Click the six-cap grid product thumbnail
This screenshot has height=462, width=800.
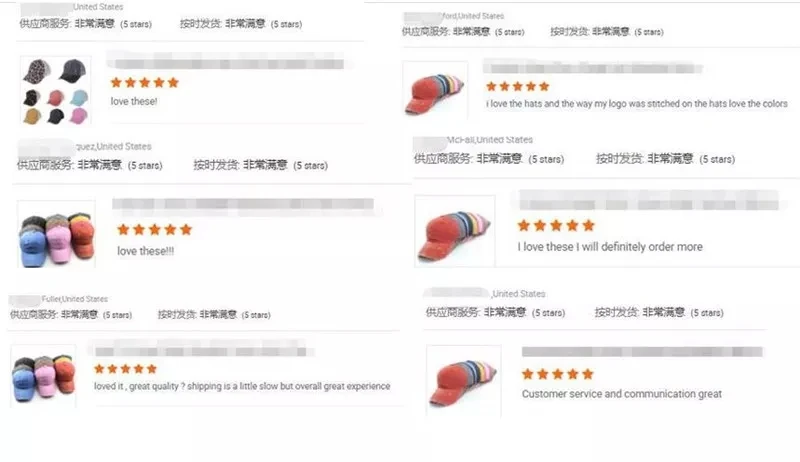(x=55, y=90)
